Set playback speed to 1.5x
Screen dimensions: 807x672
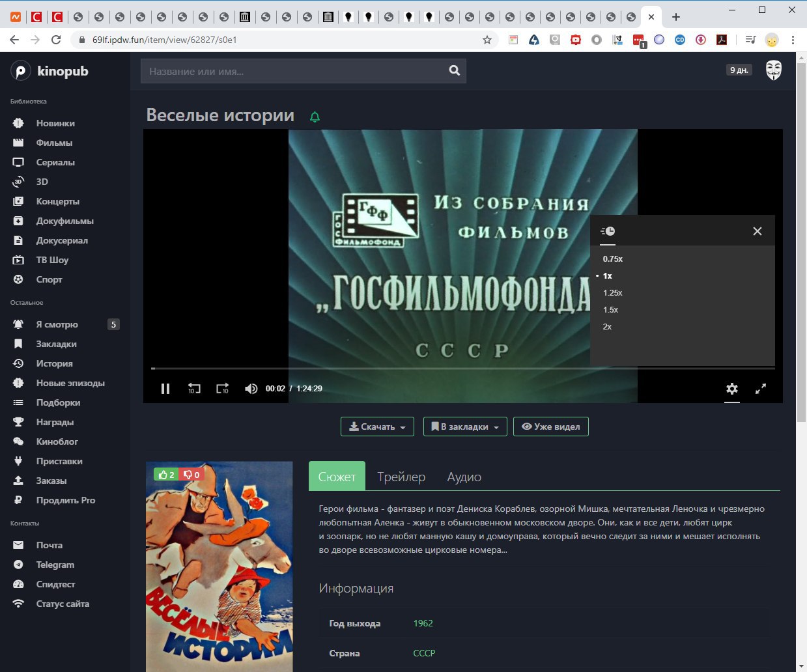pyautogui.click(x=611, y=310)
